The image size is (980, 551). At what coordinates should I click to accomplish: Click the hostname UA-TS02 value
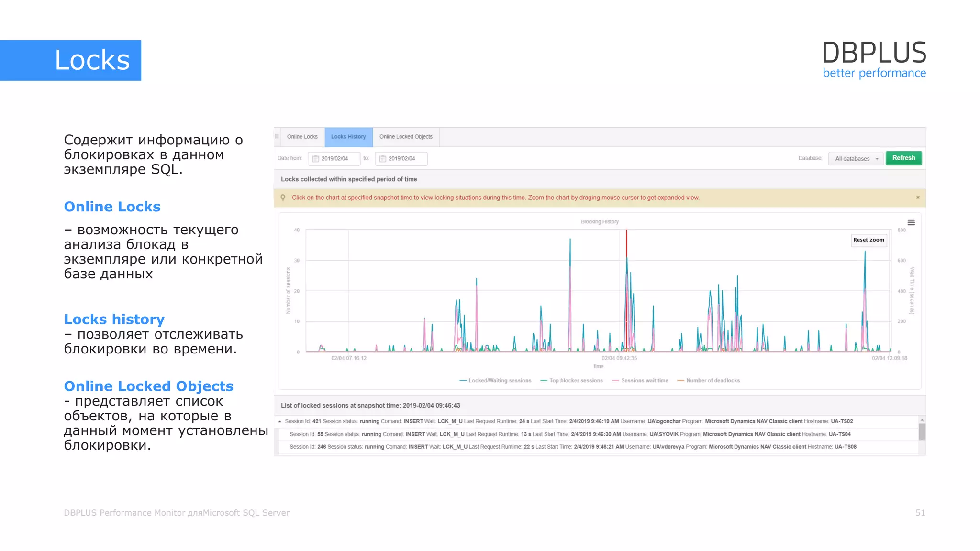842,421
